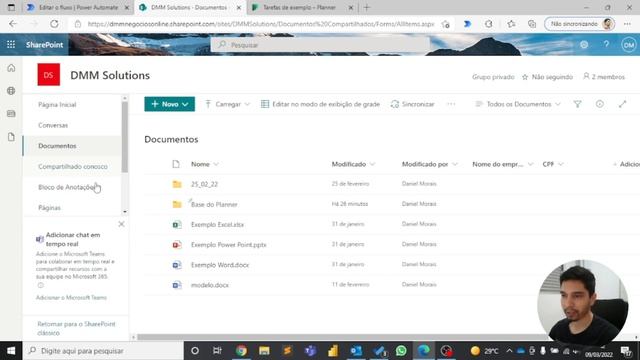The image size is (640, 360).
Task: Open Conversas in site navigation
Action: coord(53,125)
